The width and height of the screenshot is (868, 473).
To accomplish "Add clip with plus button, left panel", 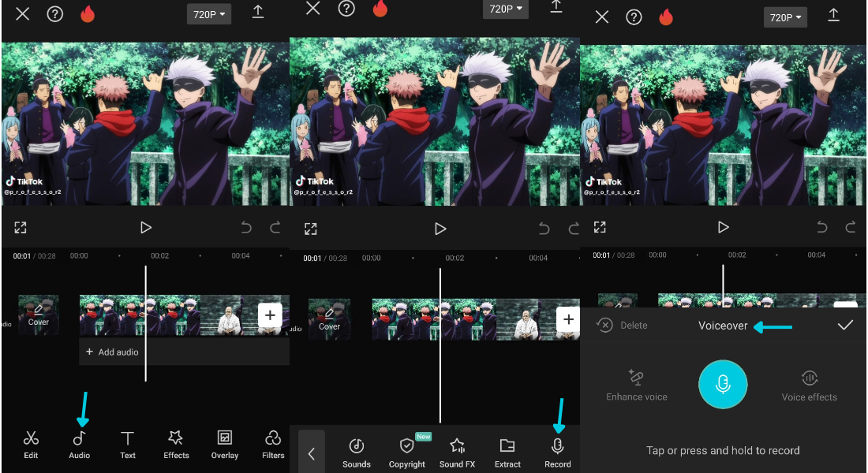I will click(270, 315).
